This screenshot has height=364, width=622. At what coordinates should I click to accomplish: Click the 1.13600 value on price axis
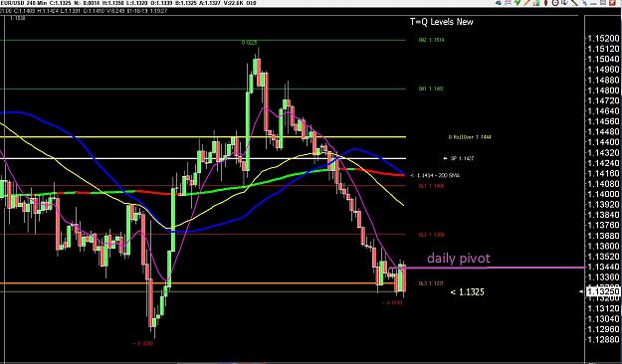(x=603, y=246)
